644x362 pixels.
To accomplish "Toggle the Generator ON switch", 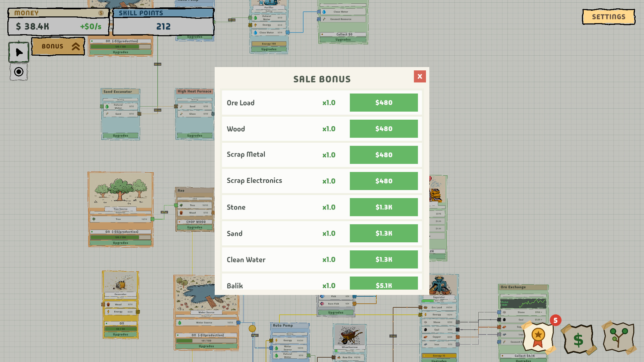I will click(x=120, y=323).
